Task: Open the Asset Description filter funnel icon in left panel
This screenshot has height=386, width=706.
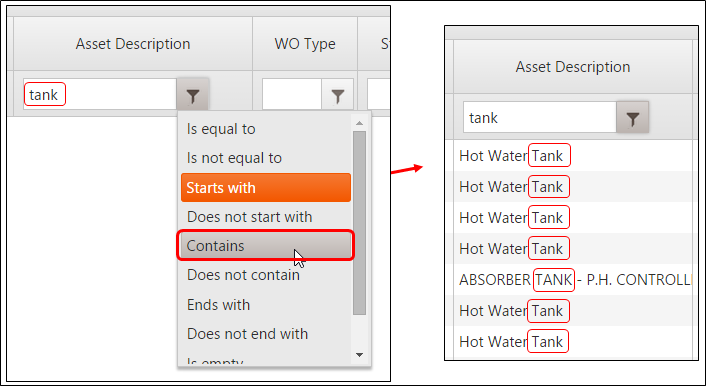Action: click(193, 95)
